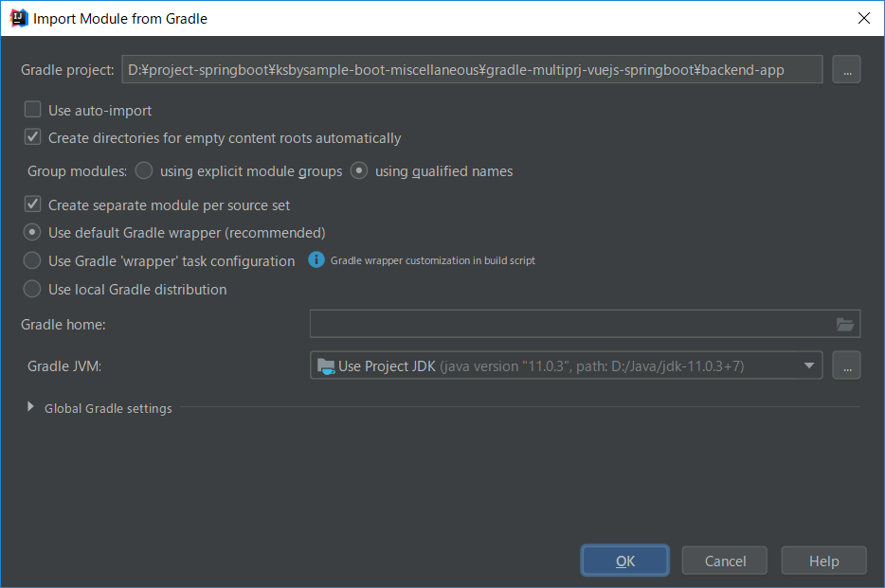Open Help for the import dialog

point(823,560)
